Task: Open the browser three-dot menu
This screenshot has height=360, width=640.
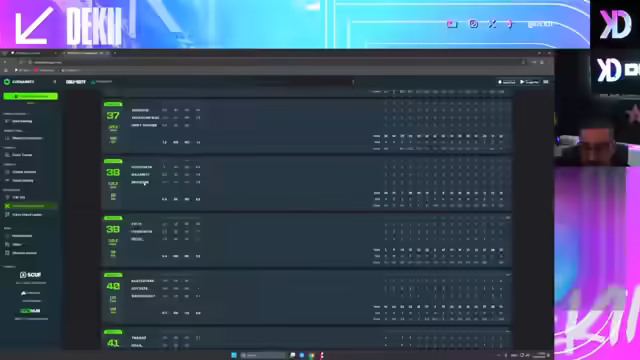Action: 549,62
